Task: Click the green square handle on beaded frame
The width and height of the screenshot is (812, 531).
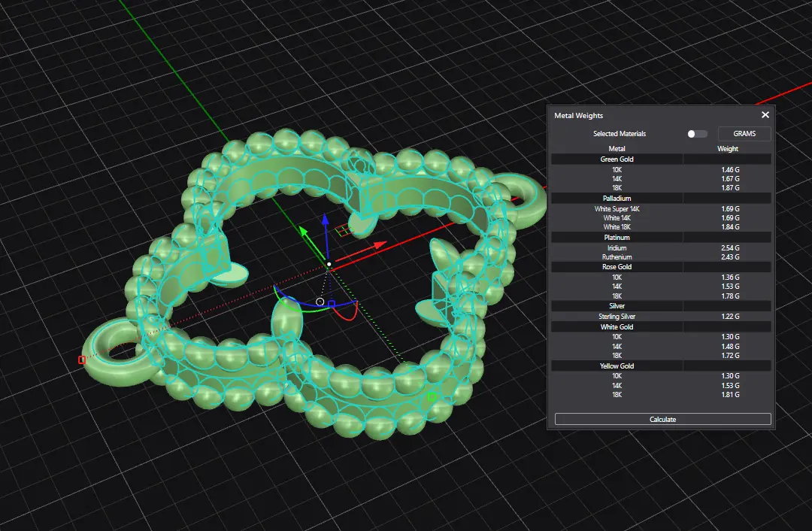Action: [432, 396]
